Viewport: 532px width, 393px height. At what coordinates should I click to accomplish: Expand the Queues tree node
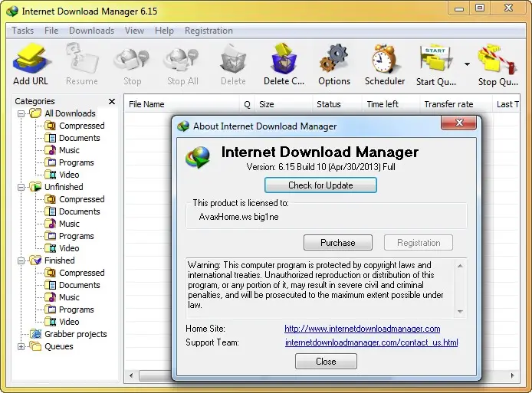(21, 346)
